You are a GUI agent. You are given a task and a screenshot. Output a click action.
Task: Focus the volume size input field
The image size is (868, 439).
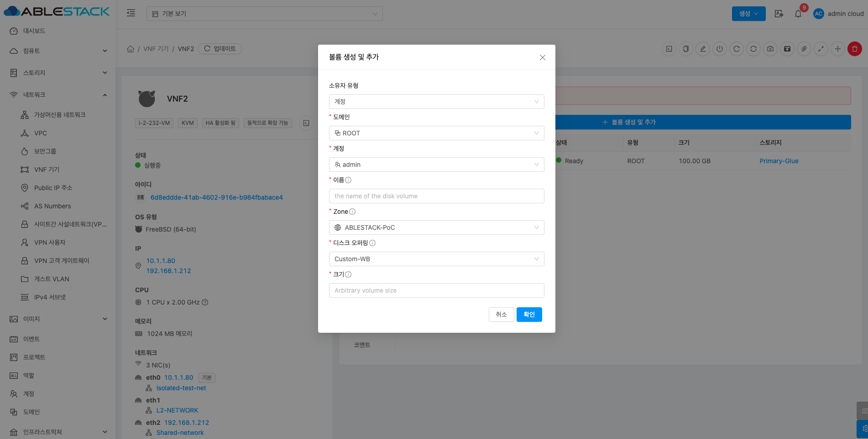(437, 290)
